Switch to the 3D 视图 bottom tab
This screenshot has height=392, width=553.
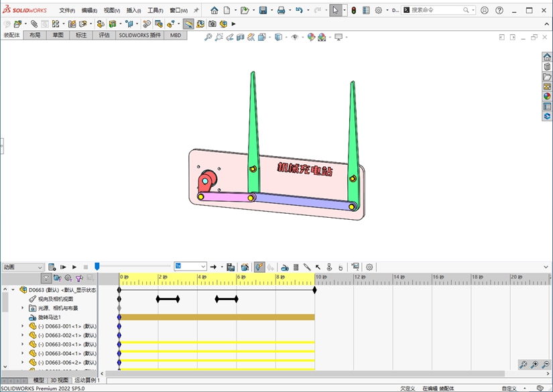coord(59,380)
